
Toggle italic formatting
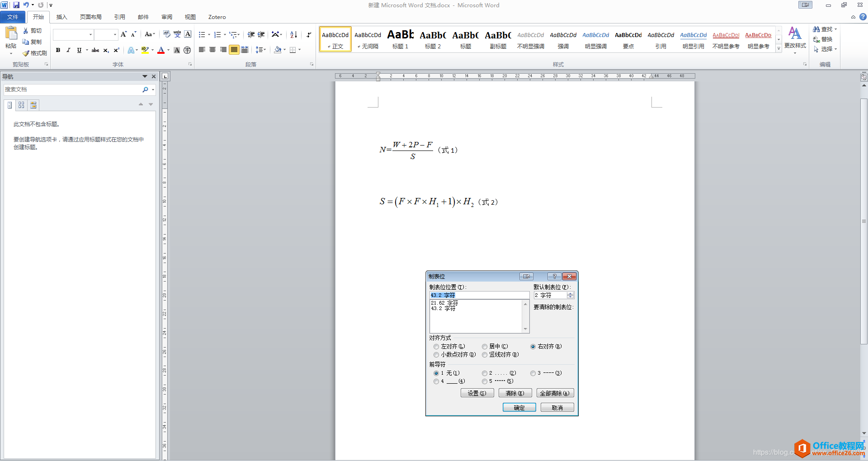68,50
